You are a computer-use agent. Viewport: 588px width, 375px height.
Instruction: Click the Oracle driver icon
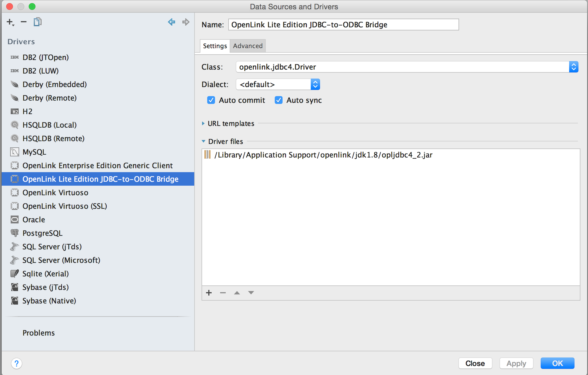pos(15,219)
